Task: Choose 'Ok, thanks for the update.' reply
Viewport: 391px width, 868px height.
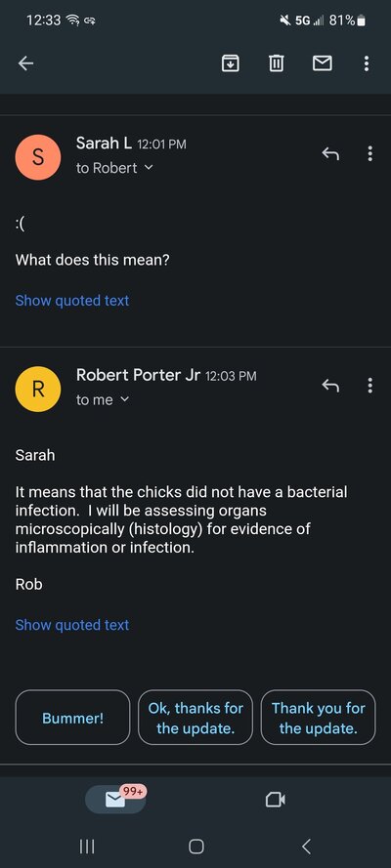Action: point(195,718)
